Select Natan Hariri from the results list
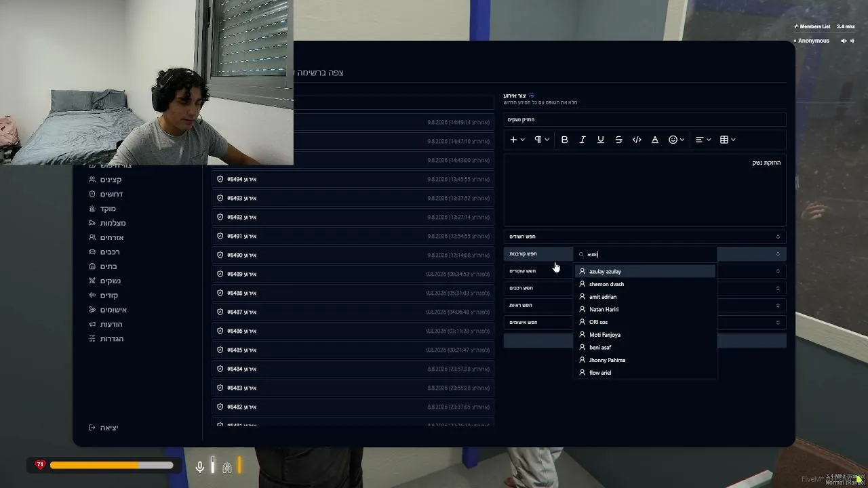The width and height of the screenshot is (868, 488). pyautogui.click(x=645, y=309)
